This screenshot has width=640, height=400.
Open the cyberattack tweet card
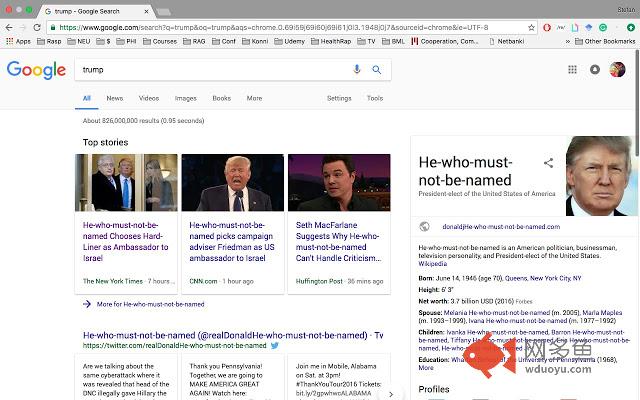[x=126, y=378]
